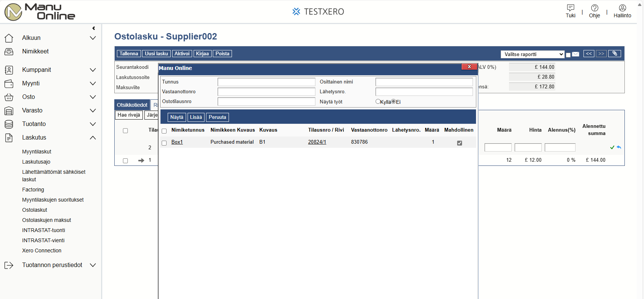Screen dimensions: 644x299
Task: Click the Nimikkeet items icon
Action: 9,52
